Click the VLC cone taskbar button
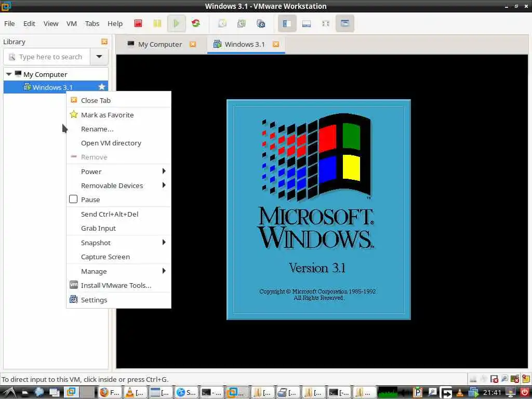This screenshot has height=399, width=532. (135, 393)
